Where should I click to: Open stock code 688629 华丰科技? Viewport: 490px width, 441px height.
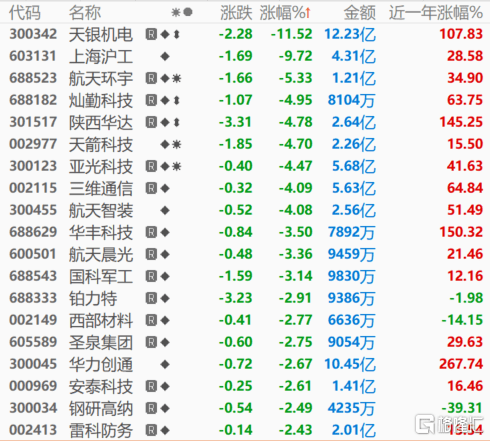(x=33, y=232)
